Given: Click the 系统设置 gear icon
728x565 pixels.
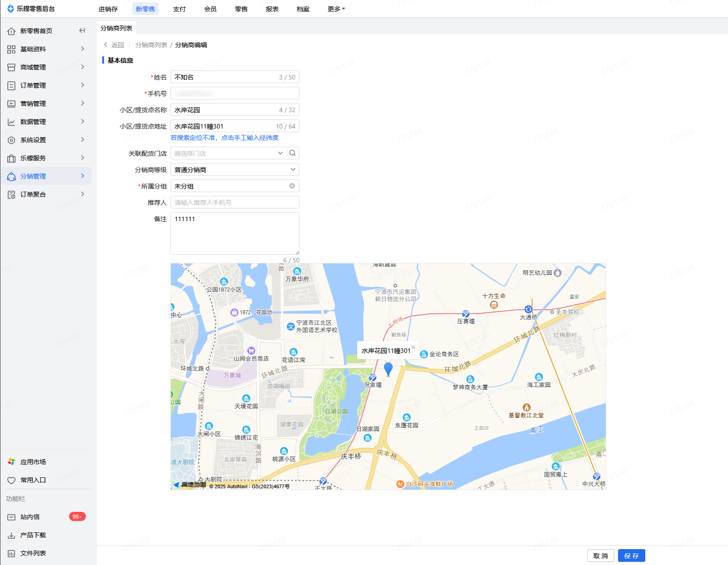Looking at the screenshot, I should (11, 140).
